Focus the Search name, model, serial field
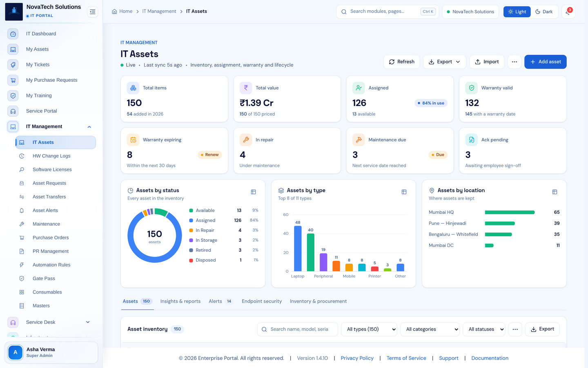 coord(298,329)
